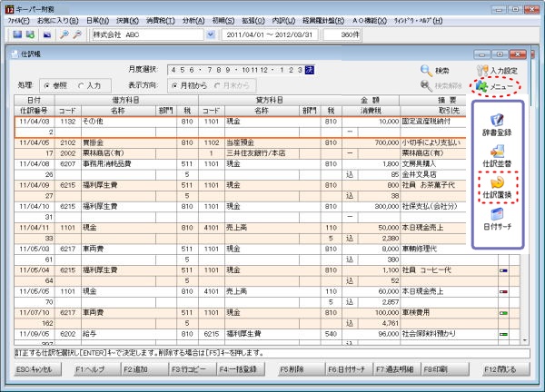Screen dimensions: 545x392
Task: Click the F6:日付サーチ button
Action: [x=349, y=369]
